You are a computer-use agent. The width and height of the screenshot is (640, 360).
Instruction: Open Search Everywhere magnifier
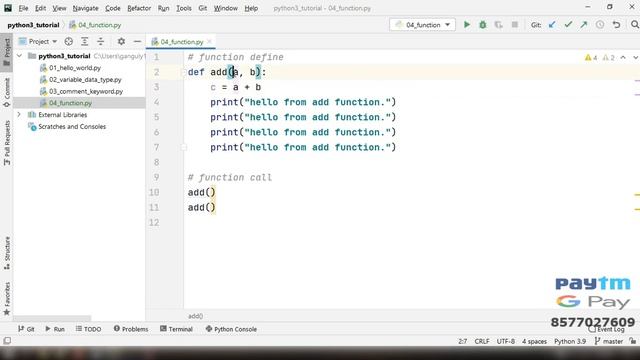coord(634,25)
